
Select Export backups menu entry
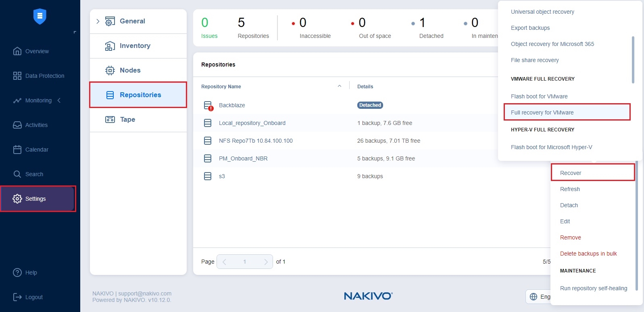530,28
